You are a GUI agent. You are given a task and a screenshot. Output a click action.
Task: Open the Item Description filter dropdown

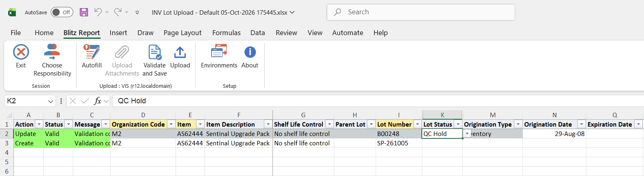[x=268, y=124]
